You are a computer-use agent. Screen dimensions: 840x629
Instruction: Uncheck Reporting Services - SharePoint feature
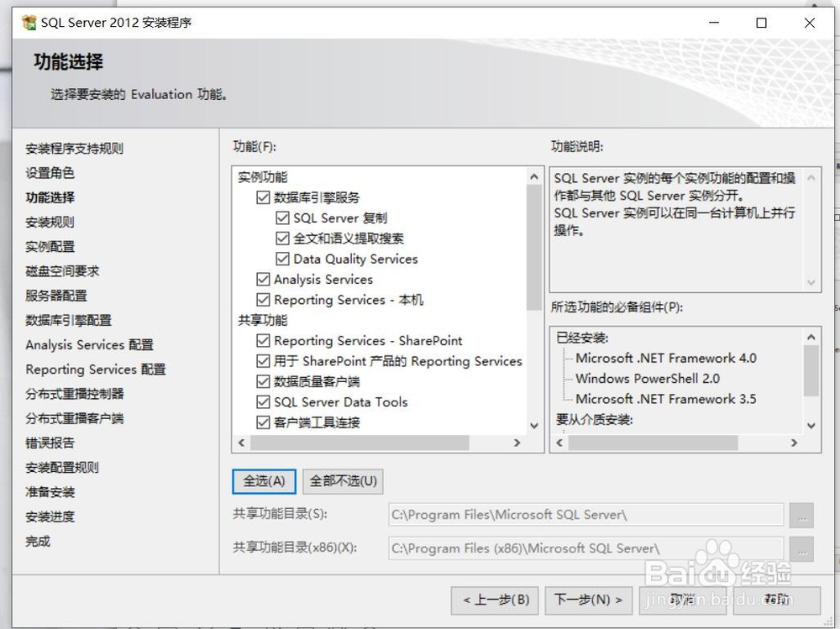(x=263, y=341)
